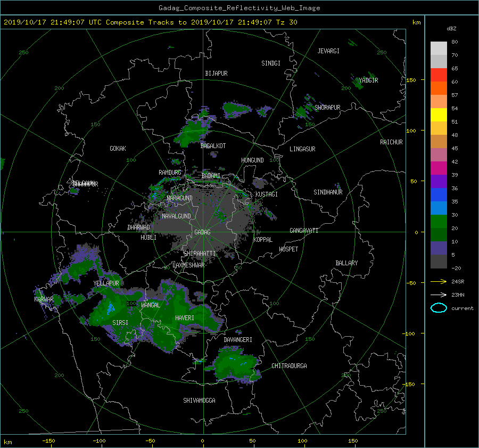Click the SHORAPUR city label
The height and width of the screenshot is (448, 479).
327,107
